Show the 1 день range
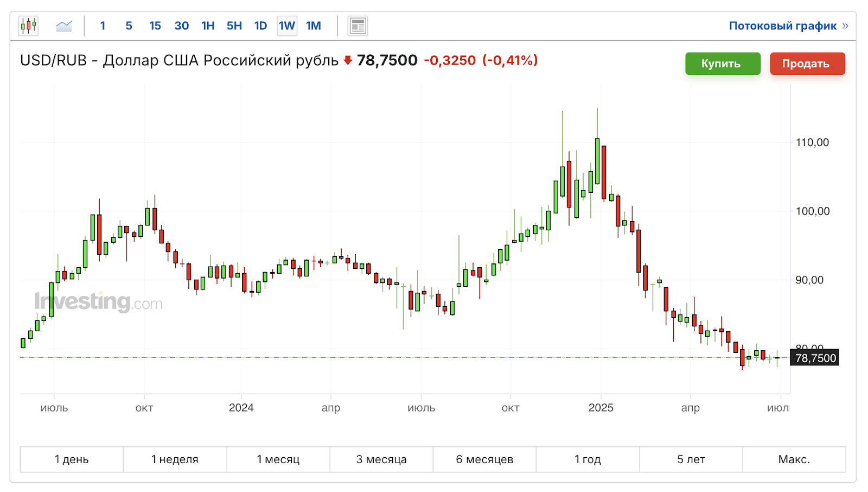The width and height of the screenshot is (868, 492). [x=72, y=459]
